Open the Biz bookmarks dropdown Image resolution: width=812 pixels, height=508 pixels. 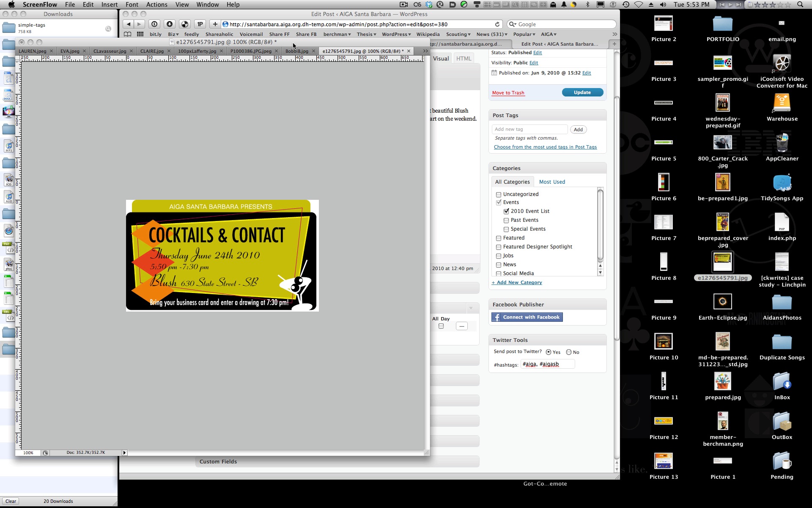click(x=173, y=34)
